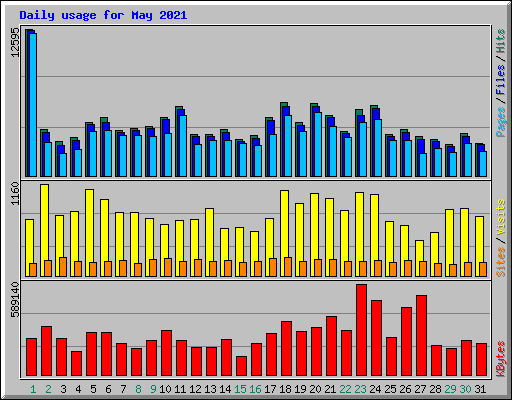Click day 25 on the x-axis

pos(390,389)
